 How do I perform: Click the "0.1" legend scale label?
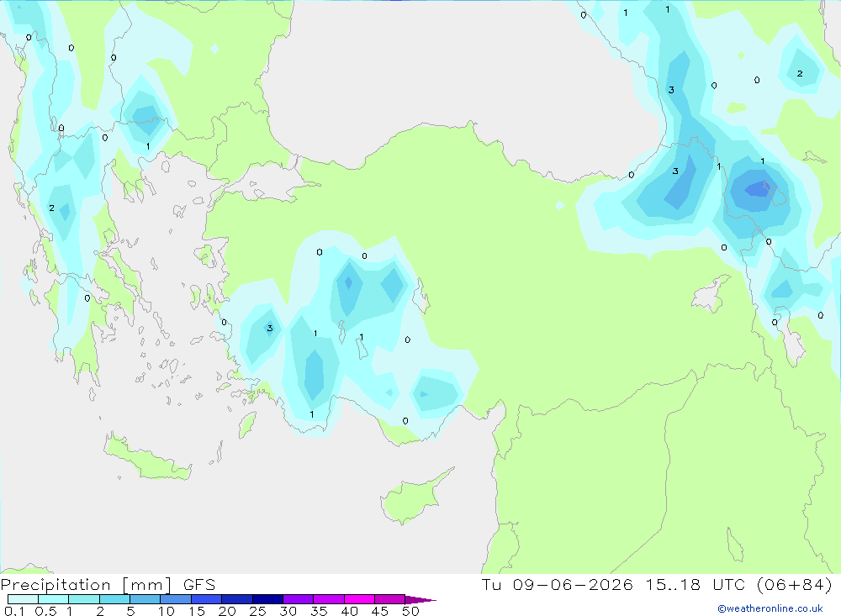[x=14, y=611]
